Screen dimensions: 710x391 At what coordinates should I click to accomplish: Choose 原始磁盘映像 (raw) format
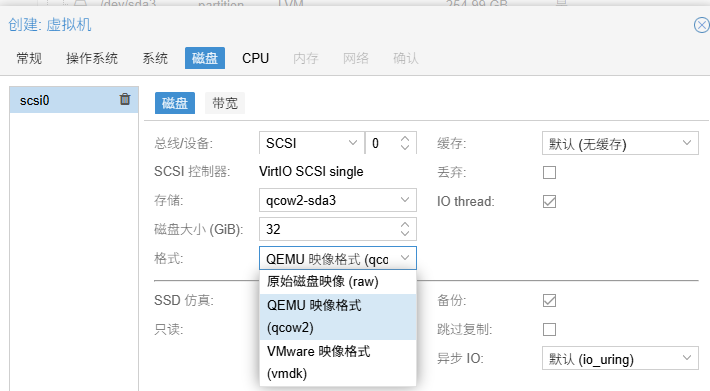[338, 282]
